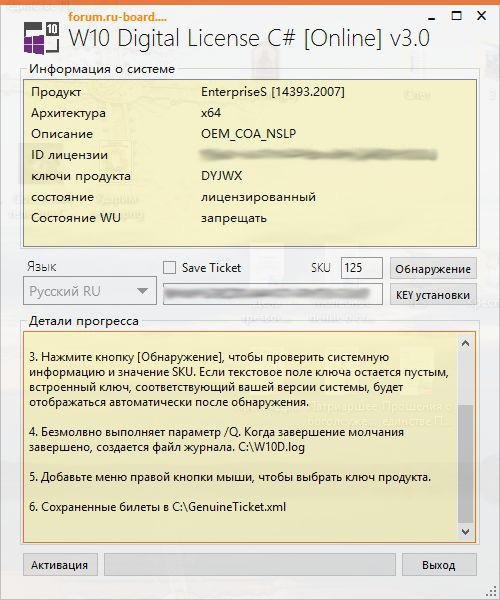Click the activation progress bar
Viewport: 500px width, 600px height.
[250, 564]
